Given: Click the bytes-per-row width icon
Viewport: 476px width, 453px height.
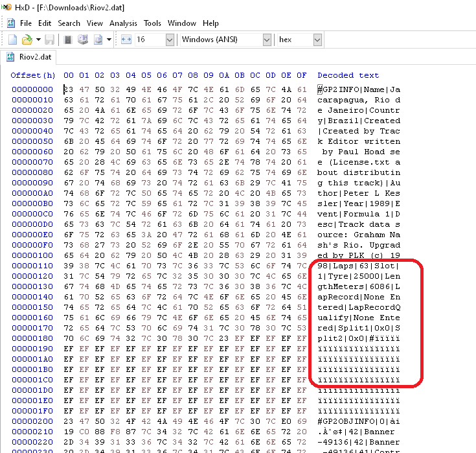Looking at the screenshot, I should point(126,40).
